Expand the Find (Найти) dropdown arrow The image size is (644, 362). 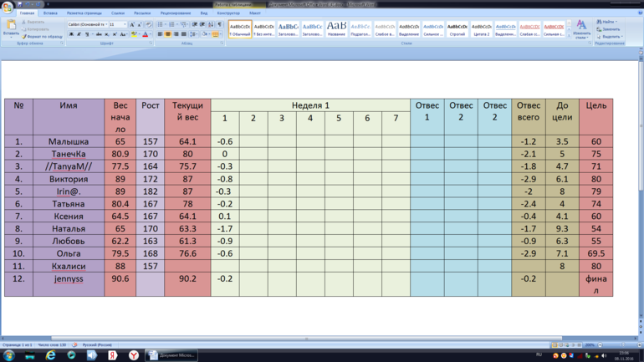pyautogui.click(x=617, y=22)
